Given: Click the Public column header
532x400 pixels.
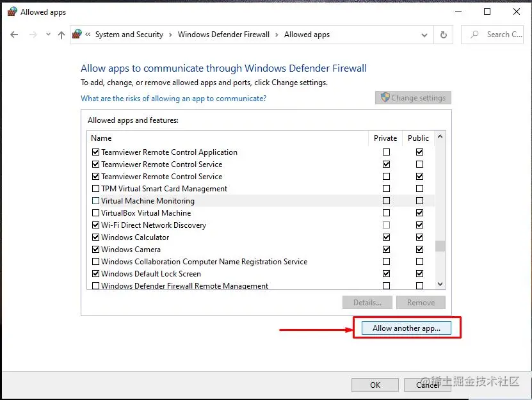Looking at the screenshot, I should coord(418,138).
